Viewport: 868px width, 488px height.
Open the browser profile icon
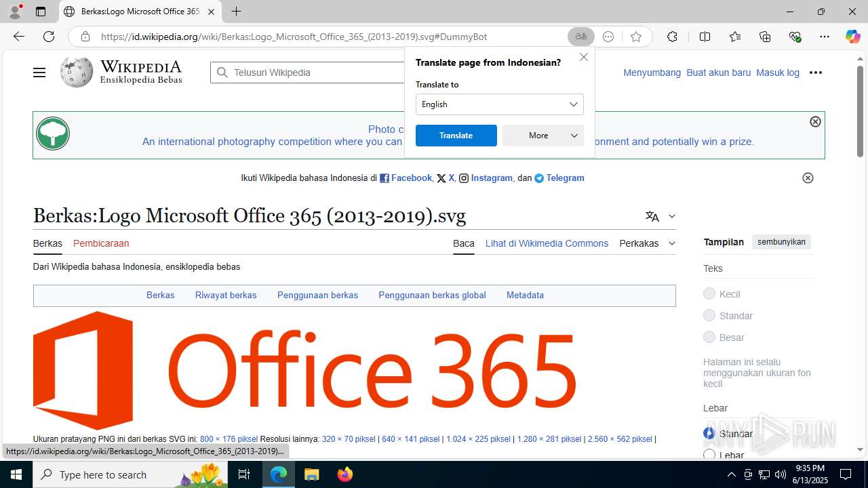pos(15,12)
